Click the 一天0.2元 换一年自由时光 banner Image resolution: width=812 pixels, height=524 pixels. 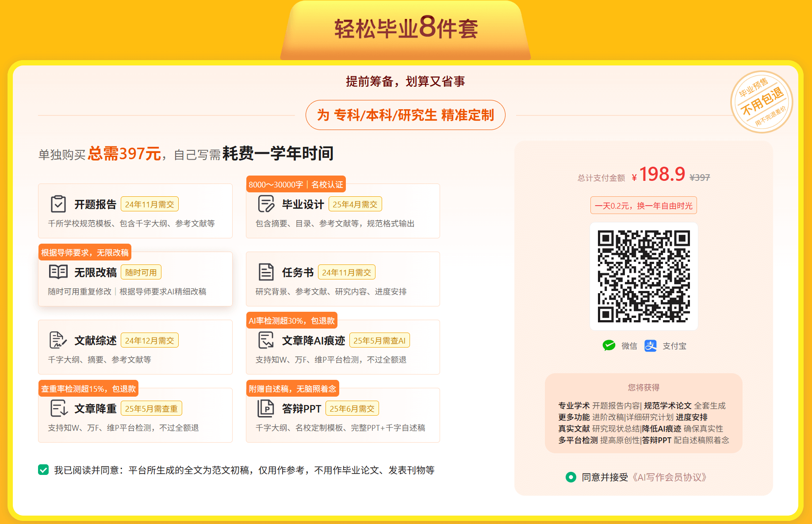pos(643,205)
